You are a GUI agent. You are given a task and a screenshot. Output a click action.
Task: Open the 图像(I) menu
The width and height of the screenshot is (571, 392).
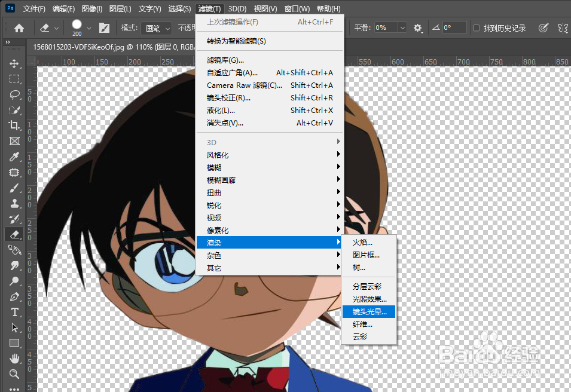coord(92,9)
